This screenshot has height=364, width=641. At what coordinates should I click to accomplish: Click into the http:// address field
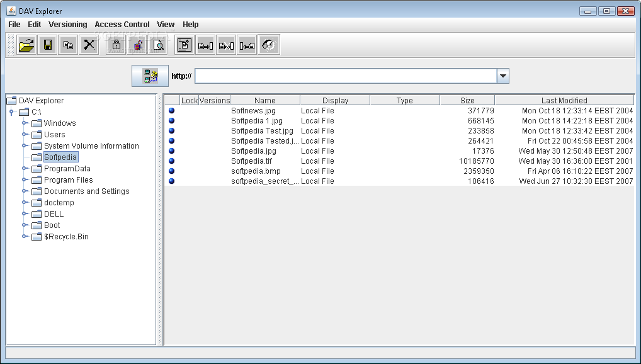tap(346, 76)
